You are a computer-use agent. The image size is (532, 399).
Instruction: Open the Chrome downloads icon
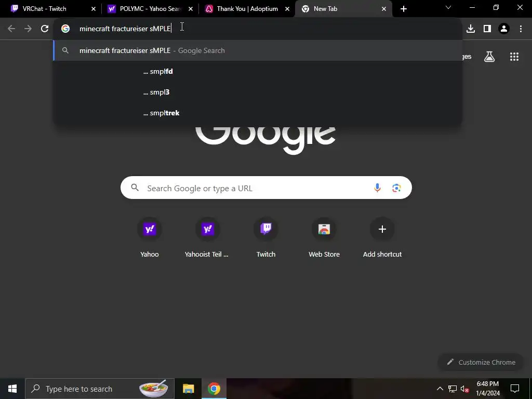(x=471, y=29)
